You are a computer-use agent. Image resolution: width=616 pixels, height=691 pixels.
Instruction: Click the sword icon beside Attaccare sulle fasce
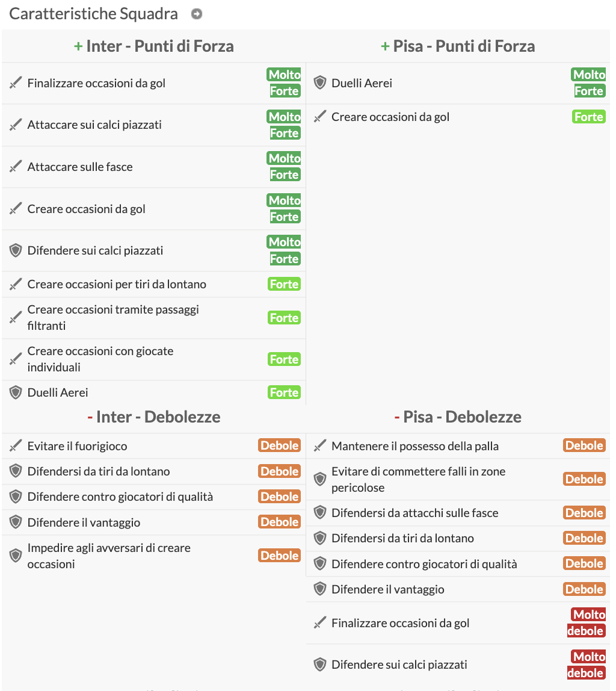click(14, 166)
